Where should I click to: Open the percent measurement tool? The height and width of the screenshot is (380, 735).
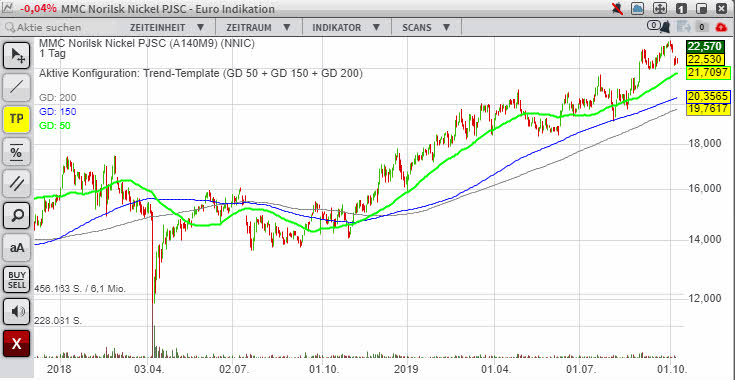coord(17,151)
